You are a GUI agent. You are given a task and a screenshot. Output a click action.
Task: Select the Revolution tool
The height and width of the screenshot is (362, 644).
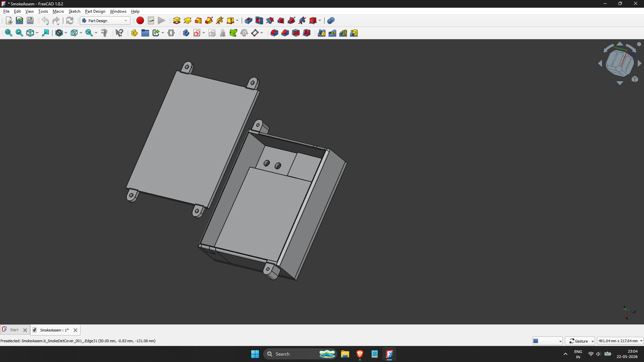[x=187, y=21]
